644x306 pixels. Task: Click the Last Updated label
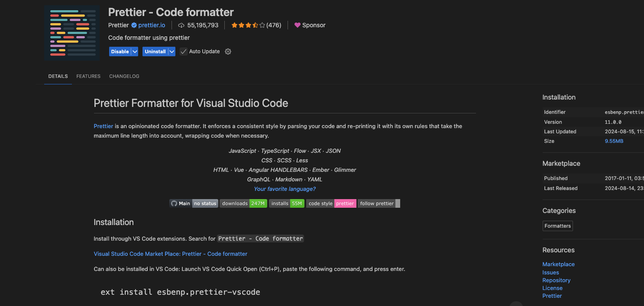[560, 132]
